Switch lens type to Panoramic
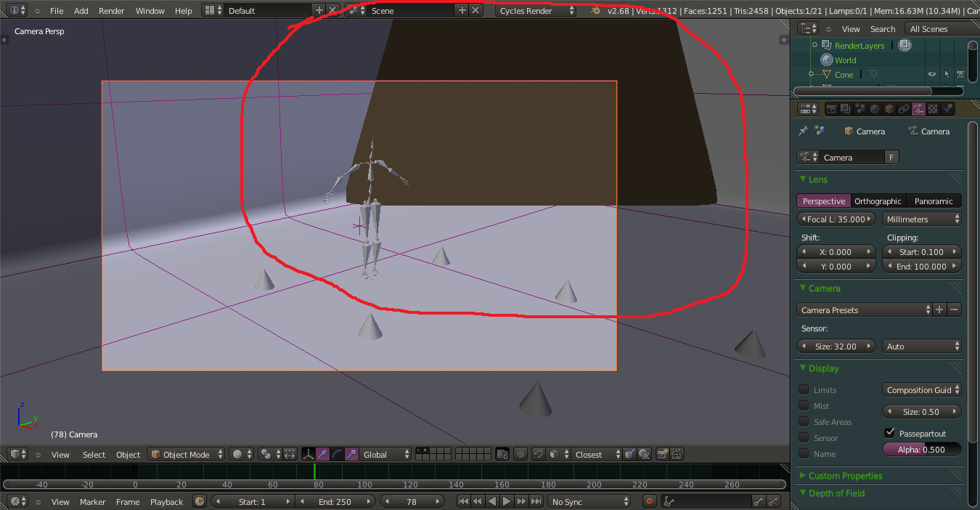 934,201
